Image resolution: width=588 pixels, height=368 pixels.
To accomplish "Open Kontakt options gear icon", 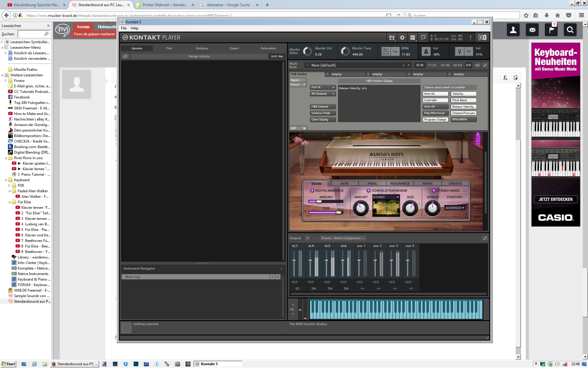I will click(x=402, y=38).
